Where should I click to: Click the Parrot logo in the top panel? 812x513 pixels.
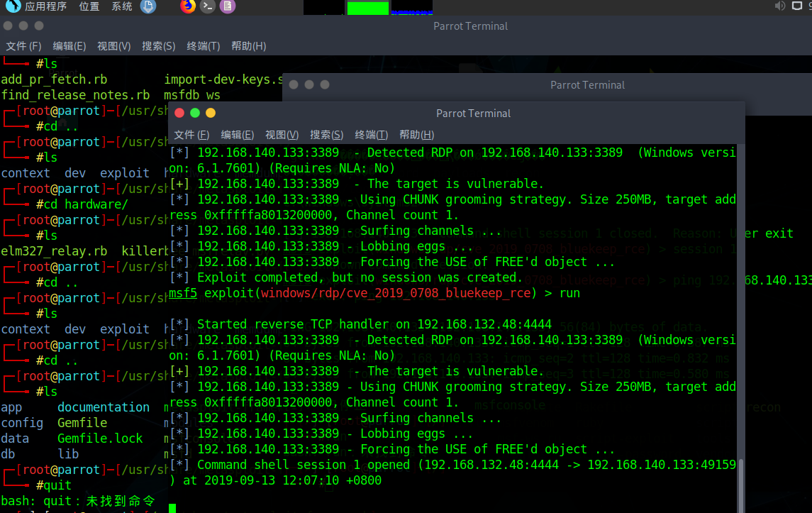tap(13, 6)
